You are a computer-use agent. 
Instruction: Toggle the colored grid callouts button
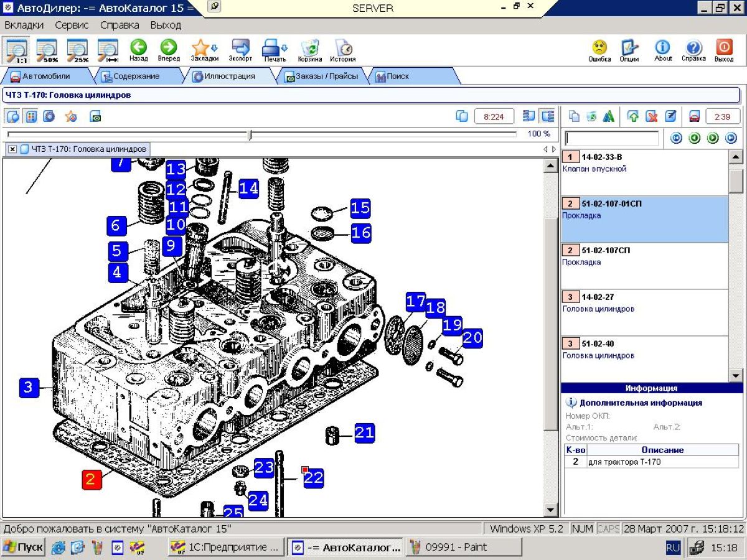pos(31,116)
